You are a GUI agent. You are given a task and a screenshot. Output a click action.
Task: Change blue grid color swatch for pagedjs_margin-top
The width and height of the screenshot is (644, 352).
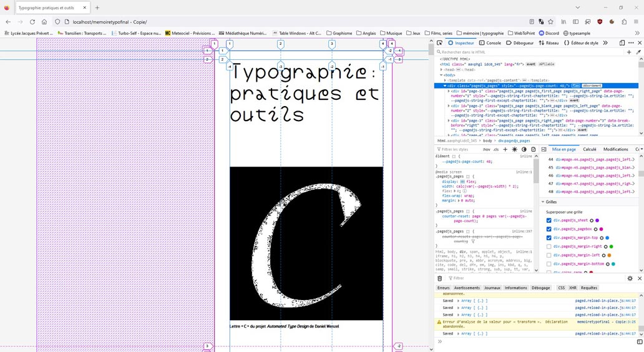coord(607,238)
